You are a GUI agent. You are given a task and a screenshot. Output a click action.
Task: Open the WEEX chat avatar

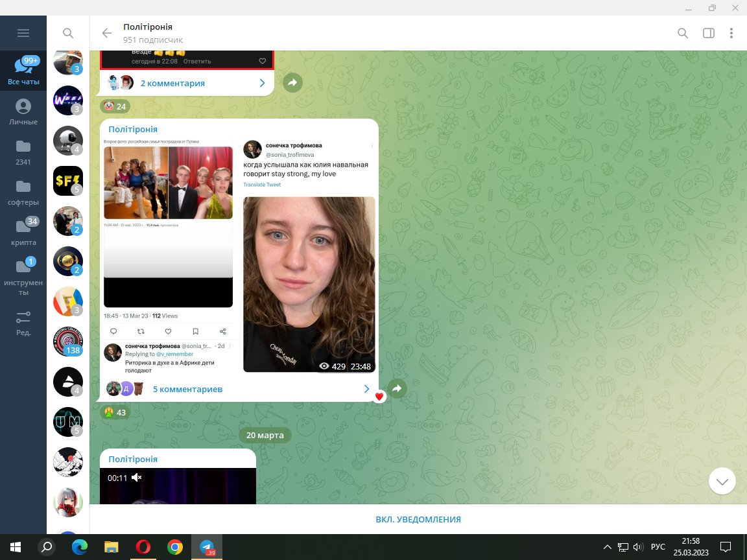68,100
